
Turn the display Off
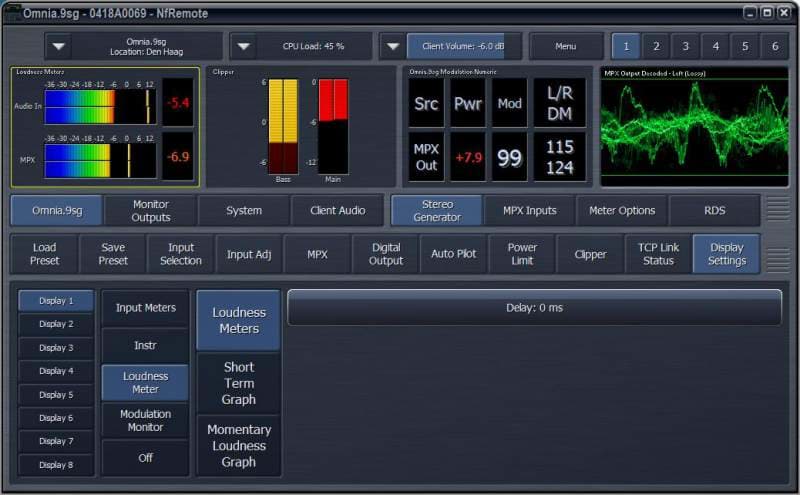[145, 458]
